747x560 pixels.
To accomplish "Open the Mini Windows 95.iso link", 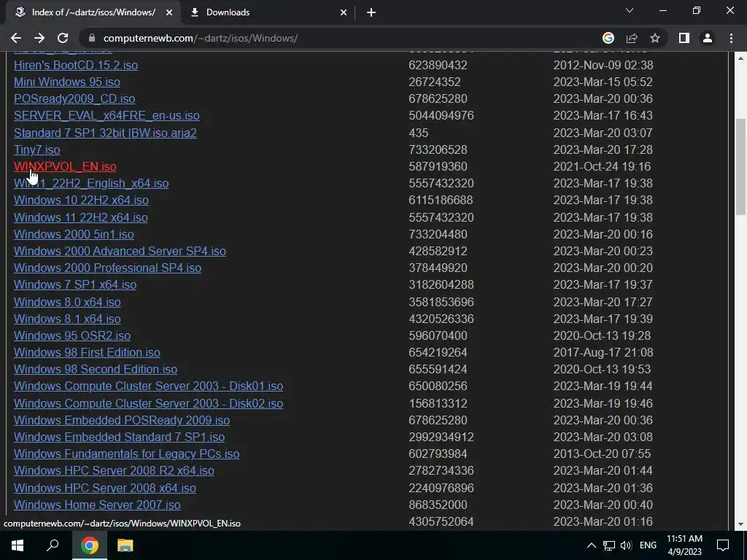I will point(66,82).
